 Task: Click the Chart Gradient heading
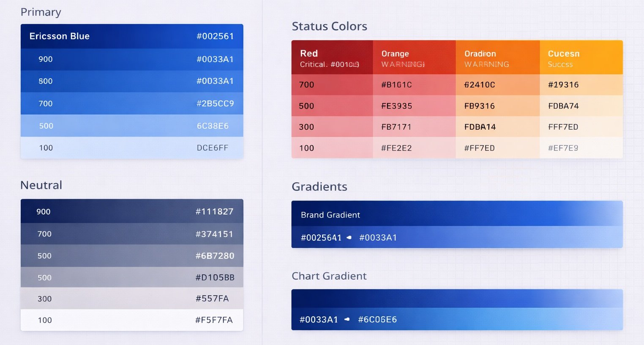[329, 276]
